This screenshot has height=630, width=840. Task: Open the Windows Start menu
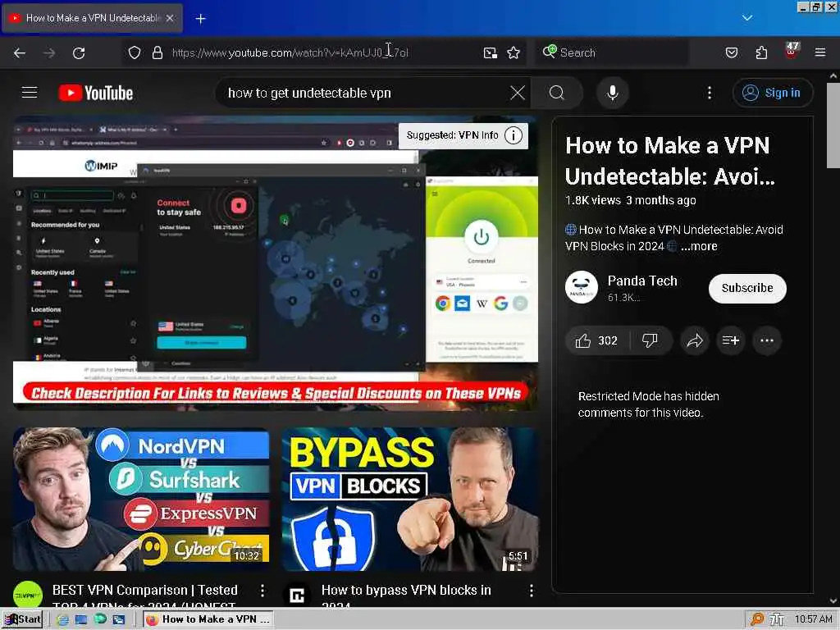[x=22, y=619]
